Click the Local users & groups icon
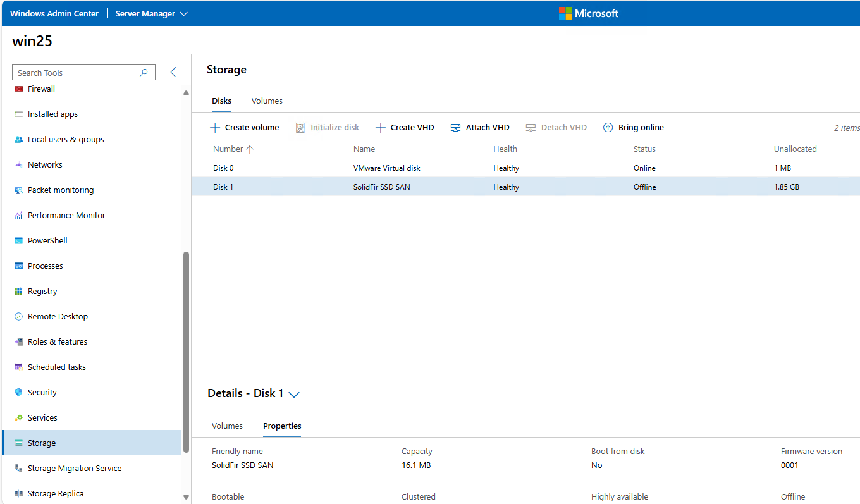This screenshot has width=860, height=504. [x=18, y=140]
